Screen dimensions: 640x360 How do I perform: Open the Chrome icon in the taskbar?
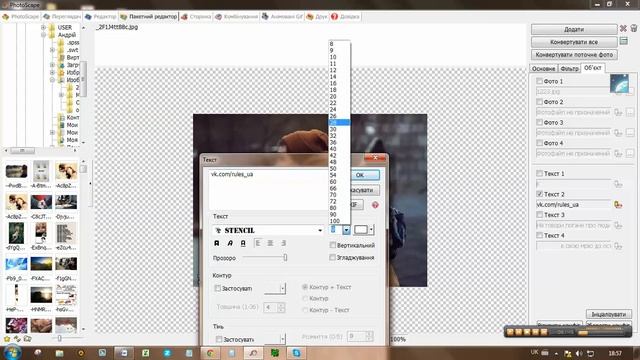[211, 353]
